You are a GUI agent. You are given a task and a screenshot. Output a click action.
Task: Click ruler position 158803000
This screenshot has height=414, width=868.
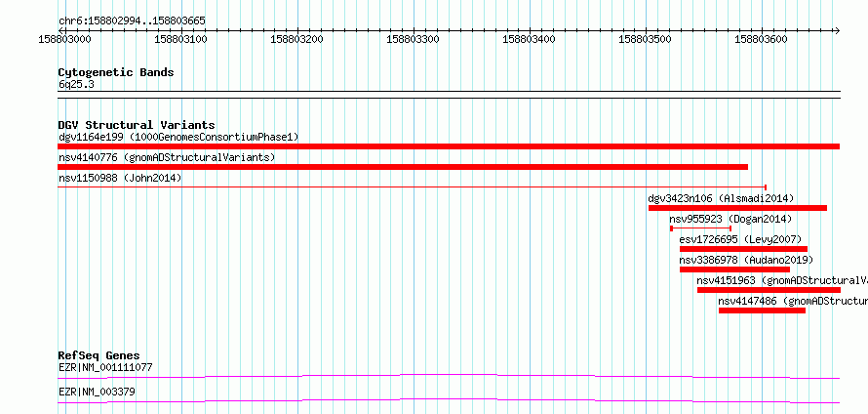coord(65,40)
